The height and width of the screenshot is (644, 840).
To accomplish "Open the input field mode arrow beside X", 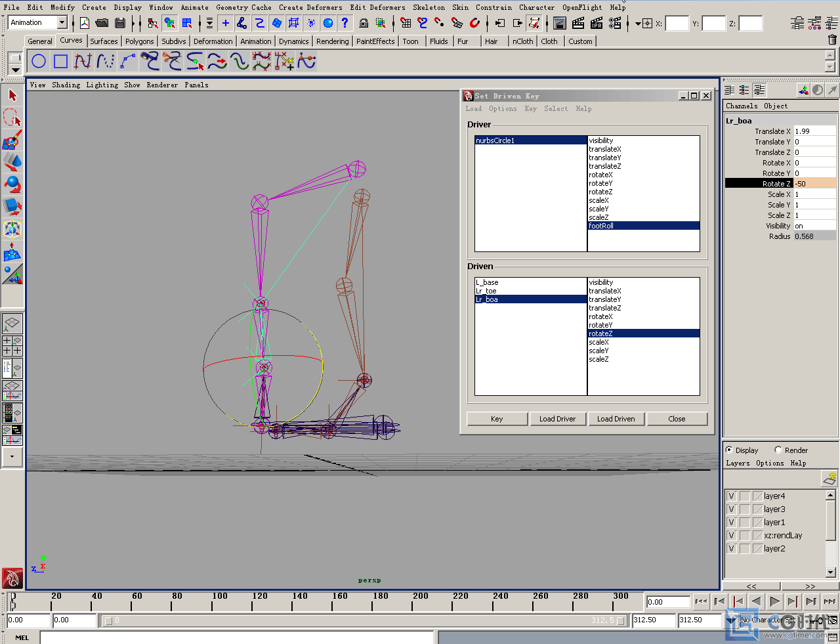I will click(x=638, y=24).
